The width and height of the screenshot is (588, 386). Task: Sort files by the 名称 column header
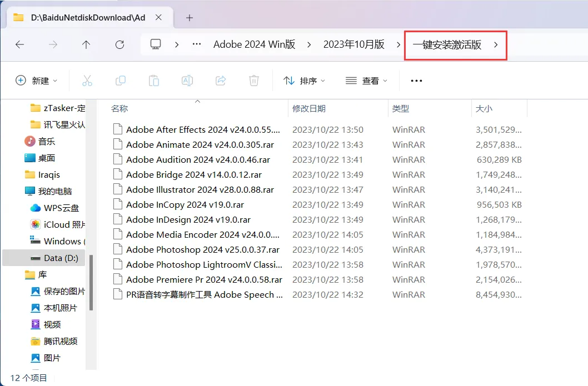tap(120, 108)
